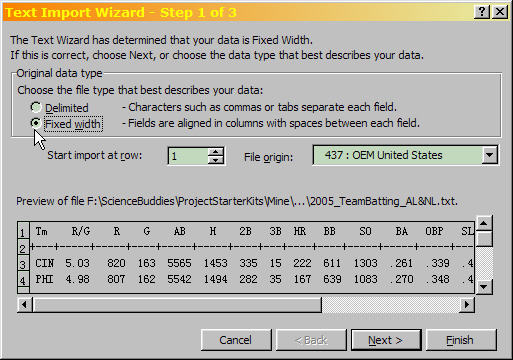Click the '.270' batting average value

coord(402,279)
